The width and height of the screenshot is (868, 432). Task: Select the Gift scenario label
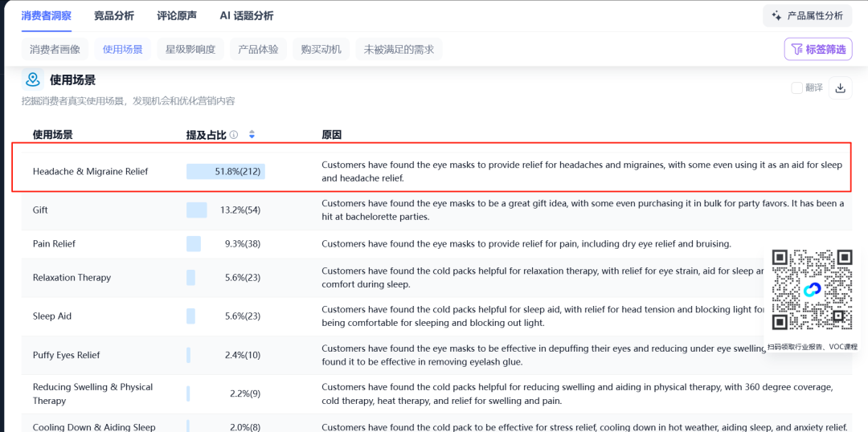point(40,210)
